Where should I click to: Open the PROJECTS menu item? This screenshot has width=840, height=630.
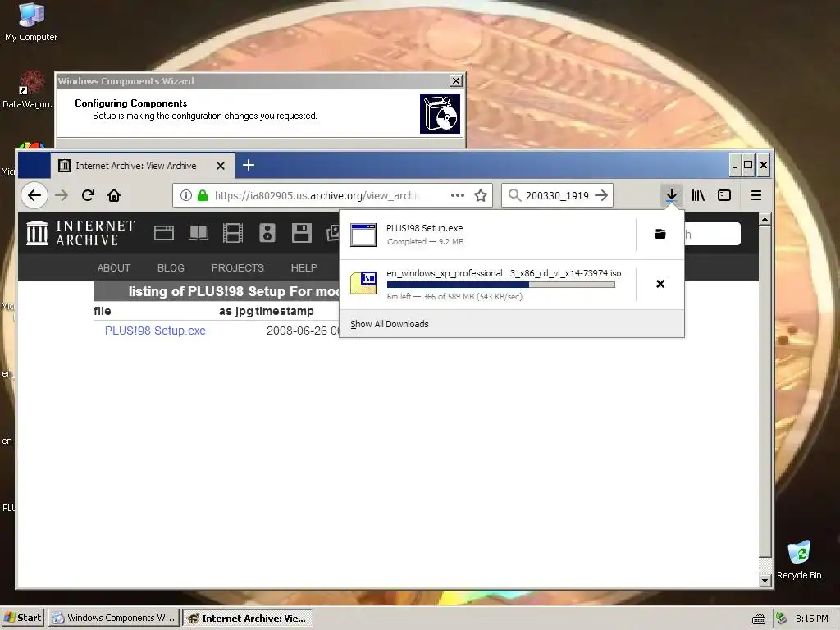(237, 268)
